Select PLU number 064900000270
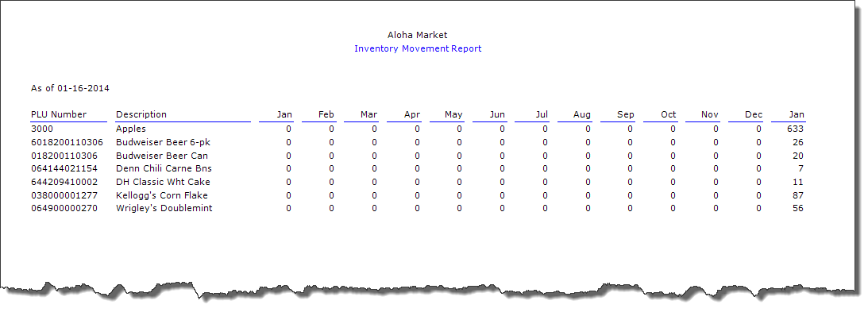Viewport: 868px width, 316px height. (64, 208)
